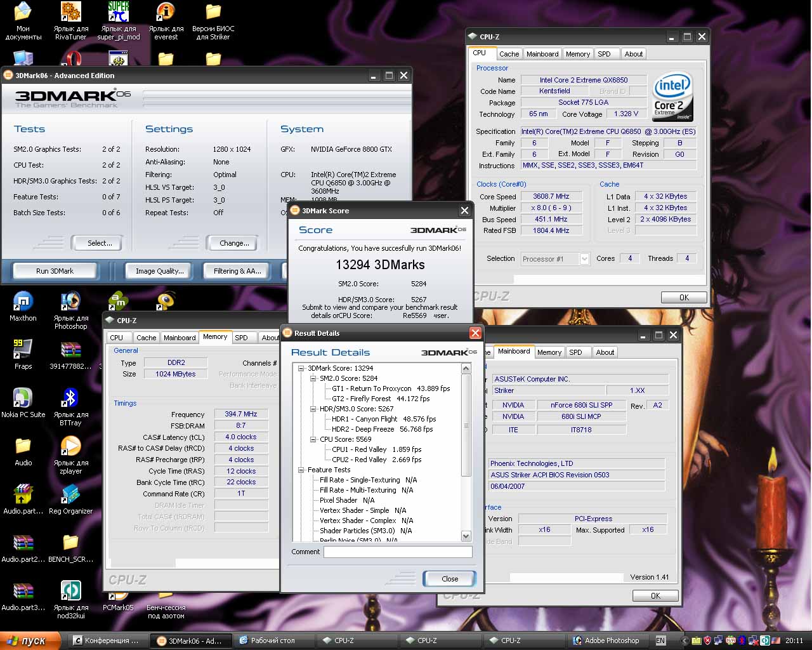The image size is (812, 650).
Task: Open Memory tab in CPU-Z processor window
Action: (578, 54)
